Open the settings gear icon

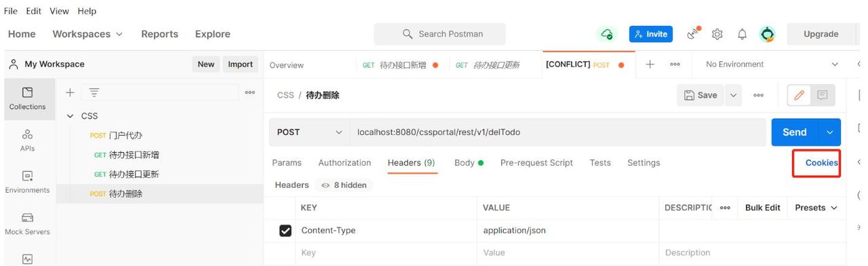tap(717, 34)
